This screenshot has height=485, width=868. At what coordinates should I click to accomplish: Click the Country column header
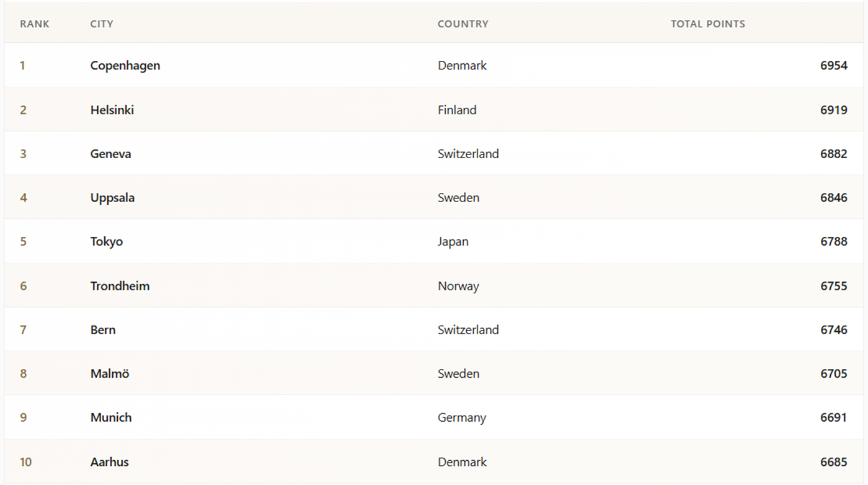(463, 24)
